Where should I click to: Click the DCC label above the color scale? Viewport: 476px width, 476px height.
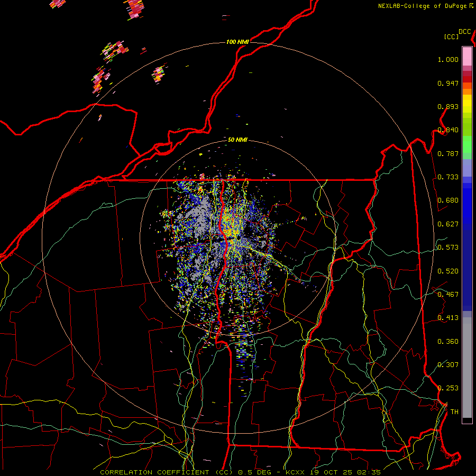point(464,32)
